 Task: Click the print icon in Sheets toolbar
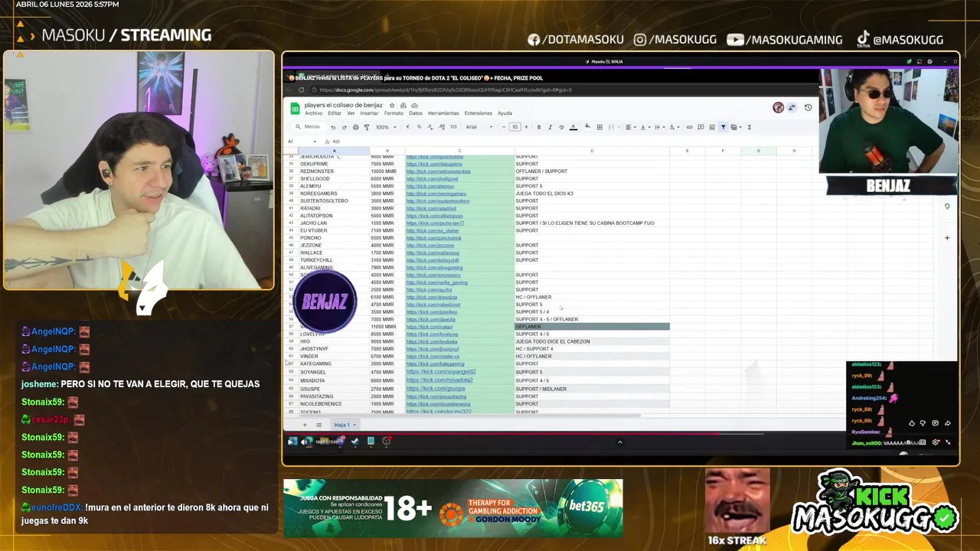coord(355,127)
